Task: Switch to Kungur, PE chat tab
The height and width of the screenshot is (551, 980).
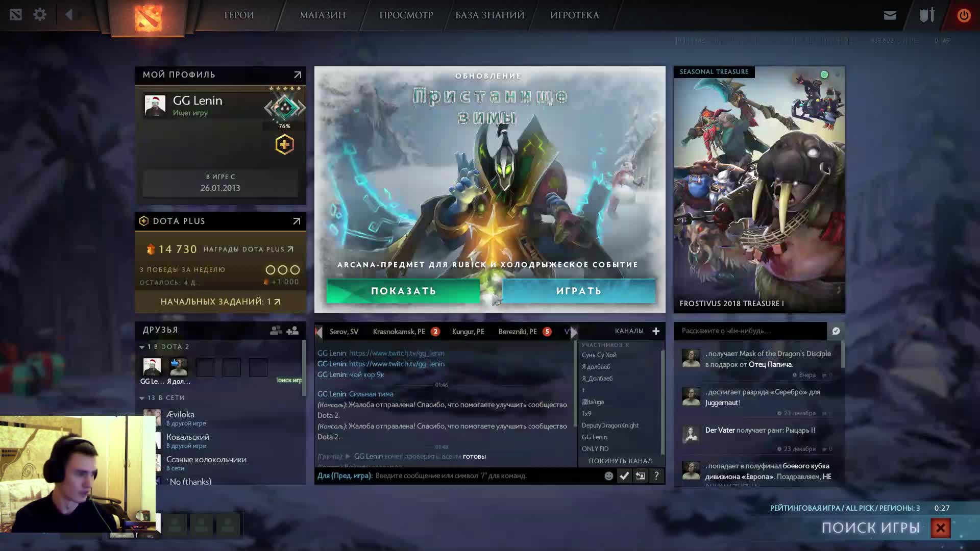Action: 468,332
